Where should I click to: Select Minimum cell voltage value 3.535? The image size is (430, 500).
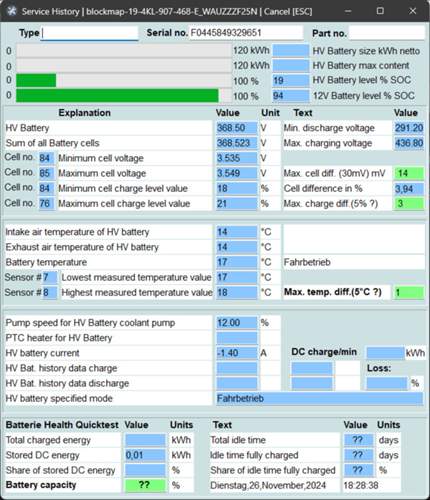point(237,158)
